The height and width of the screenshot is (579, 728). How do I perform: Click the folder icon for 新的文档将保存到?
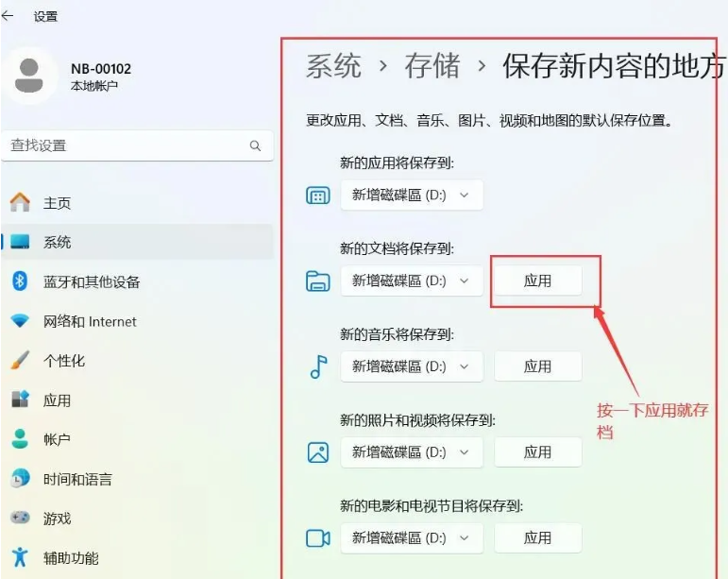pyautogui.click(x=318, y=281)
